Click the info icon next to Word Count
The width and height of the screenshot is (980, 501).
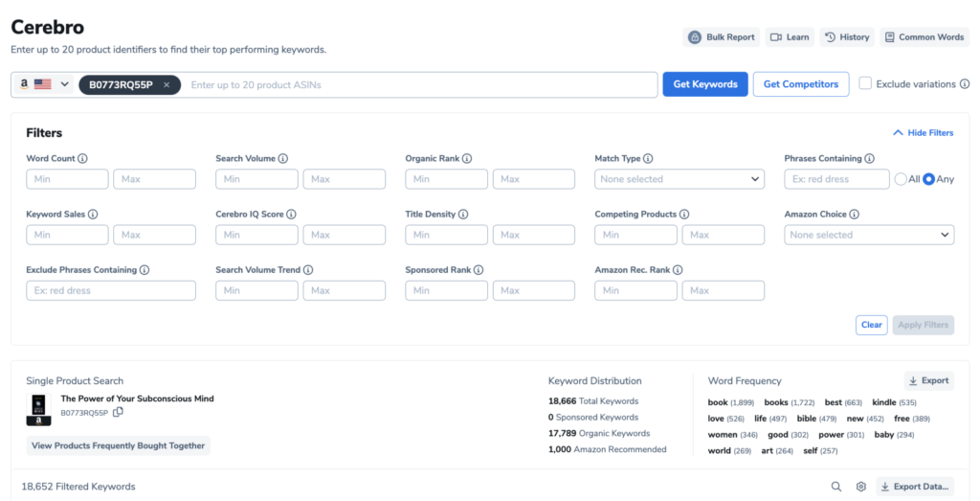[x=82, y=159]
